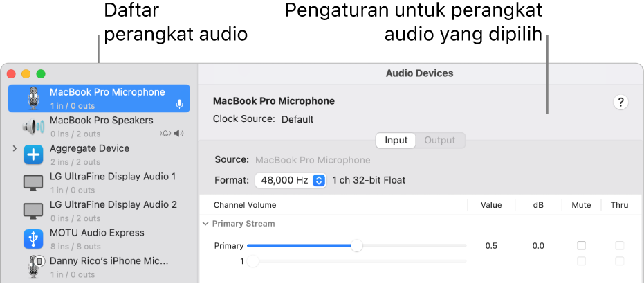The height and width of the screenshot is (284, 644).
Task: Open the 48,000 Hz format dropdown
Action: point(319,180)
